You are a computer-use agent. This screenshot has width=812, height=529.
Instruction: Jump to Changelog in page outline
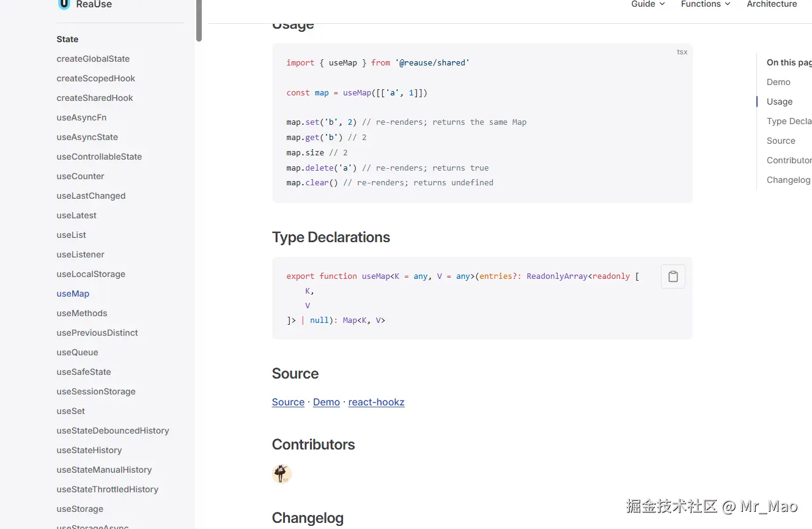point(788,180)
